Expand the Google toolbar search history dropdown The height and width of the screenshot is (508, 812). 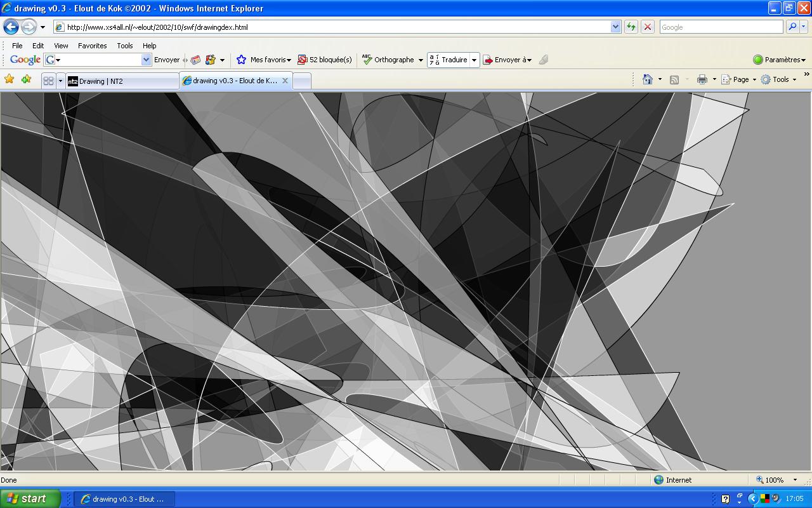pos(147,60)
